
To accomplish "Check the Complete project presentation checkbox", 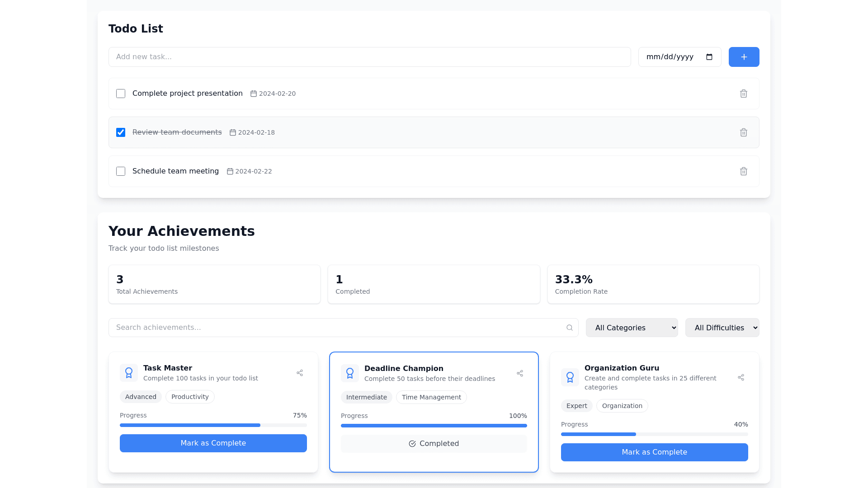I will click(121, 94).
